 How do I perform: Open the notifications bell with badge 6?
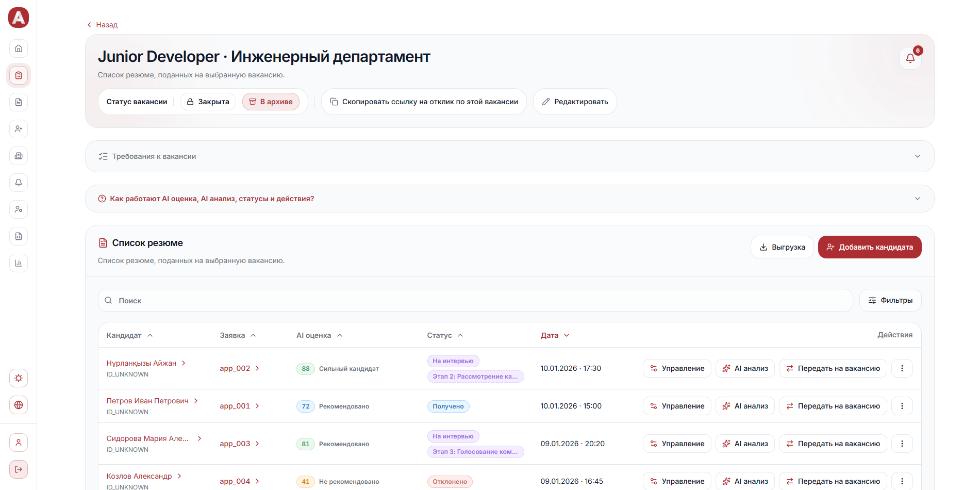910,58
